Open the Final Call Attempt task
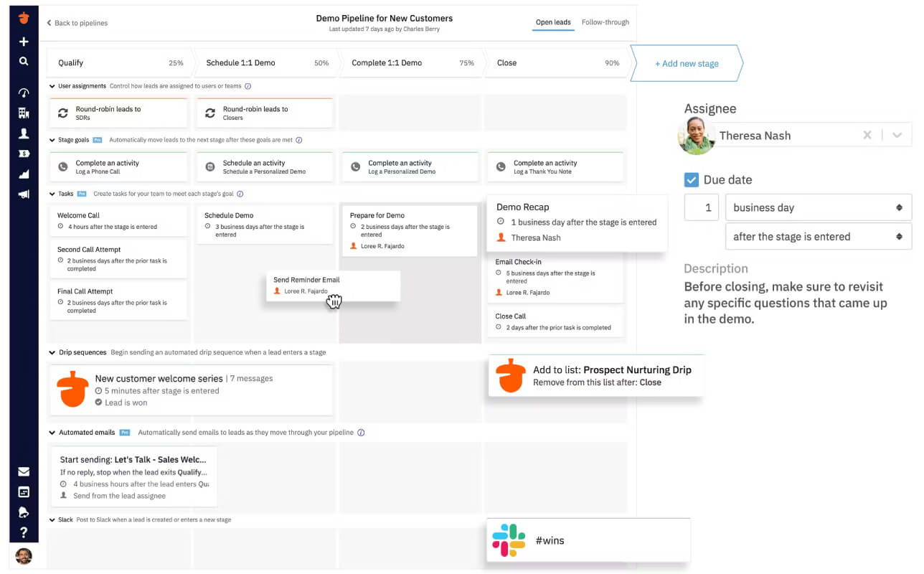 (118, 301)
